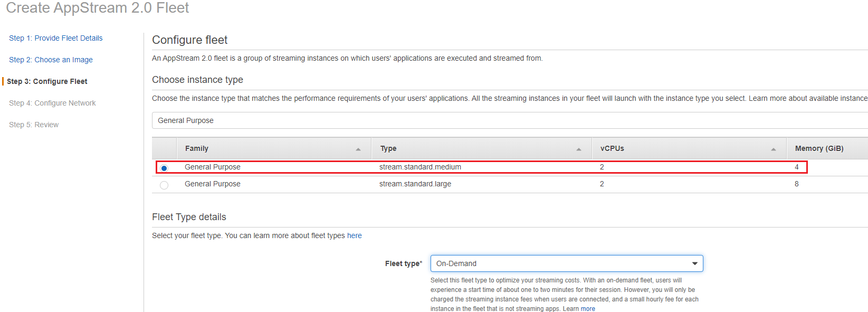The image size is (868, 312).
Task: Click the stream.standard.medium type cell
Action: click(x=420, y=167)
